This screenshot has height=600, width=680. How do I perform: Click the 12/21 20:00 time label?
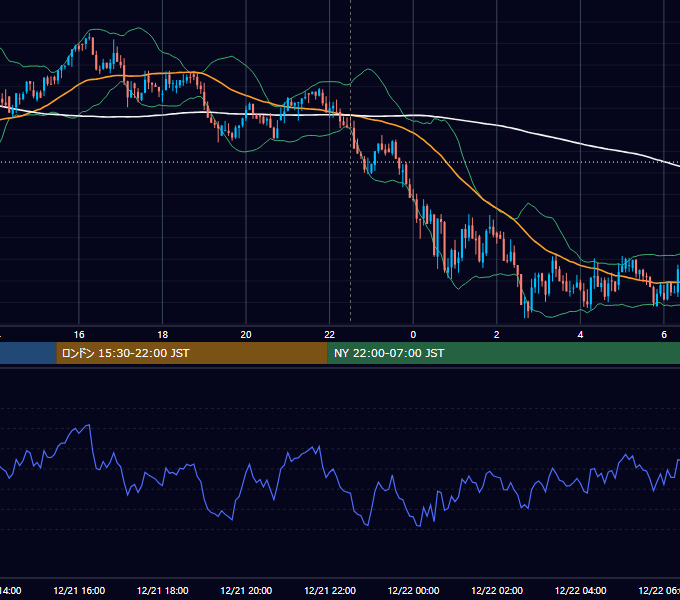click(246, 590)
